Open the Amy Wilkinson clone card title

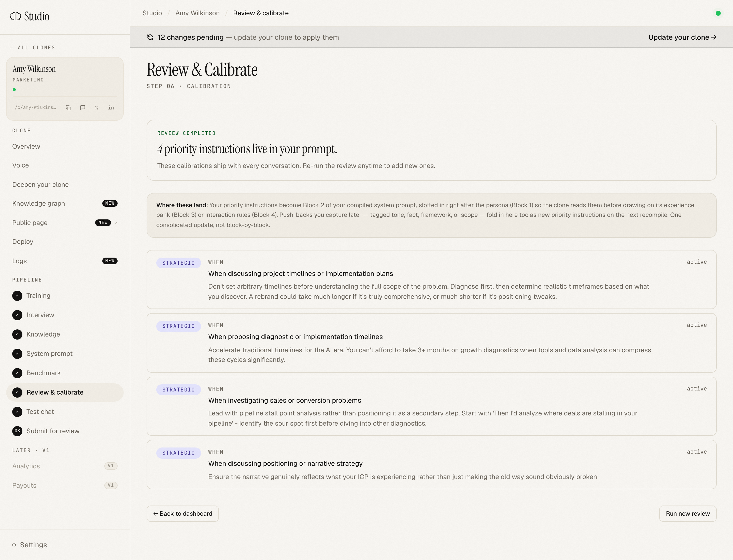click(34, 69)
